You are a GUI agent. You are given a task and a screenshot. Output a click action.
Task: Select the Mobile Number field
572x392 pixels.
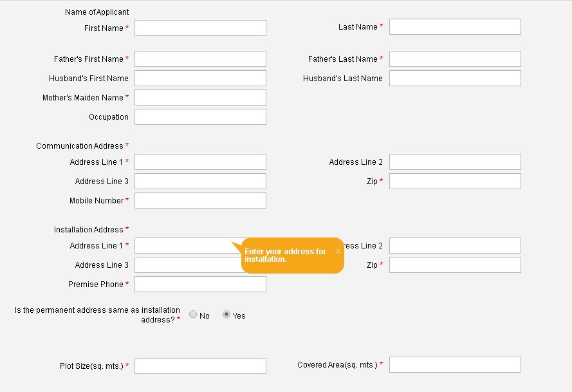(200, 200)
